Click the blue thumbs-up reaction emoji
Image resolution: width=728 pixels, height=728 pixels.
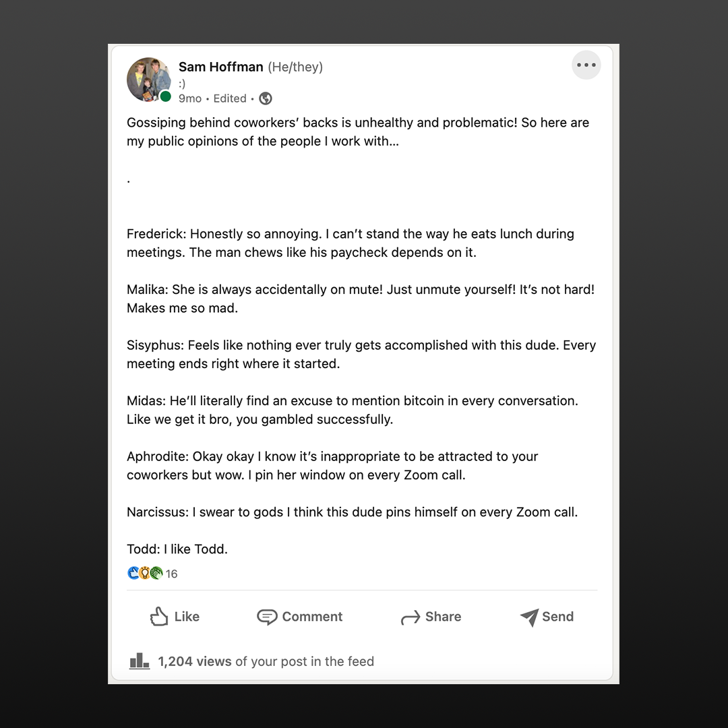pyautogui.click(x=133, y=574)
